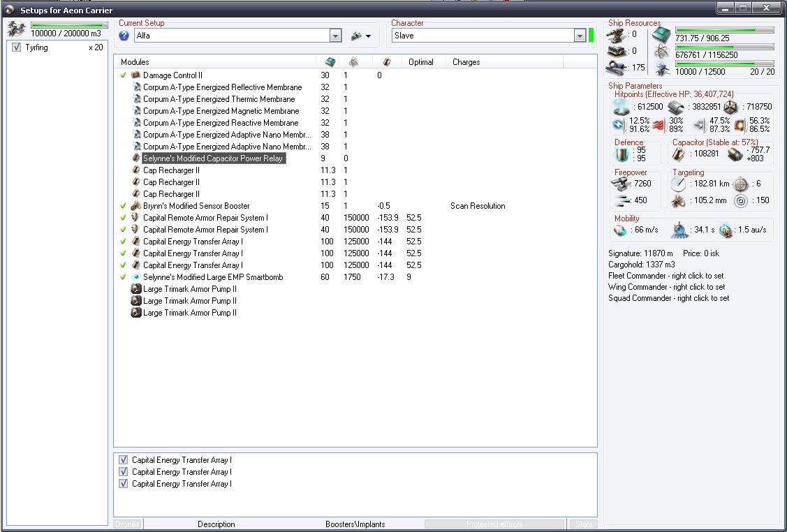This screenshot has height=532, width=787.
Task: Click the capacitor capacity icon showing 108281
Action: click(679, 154)
